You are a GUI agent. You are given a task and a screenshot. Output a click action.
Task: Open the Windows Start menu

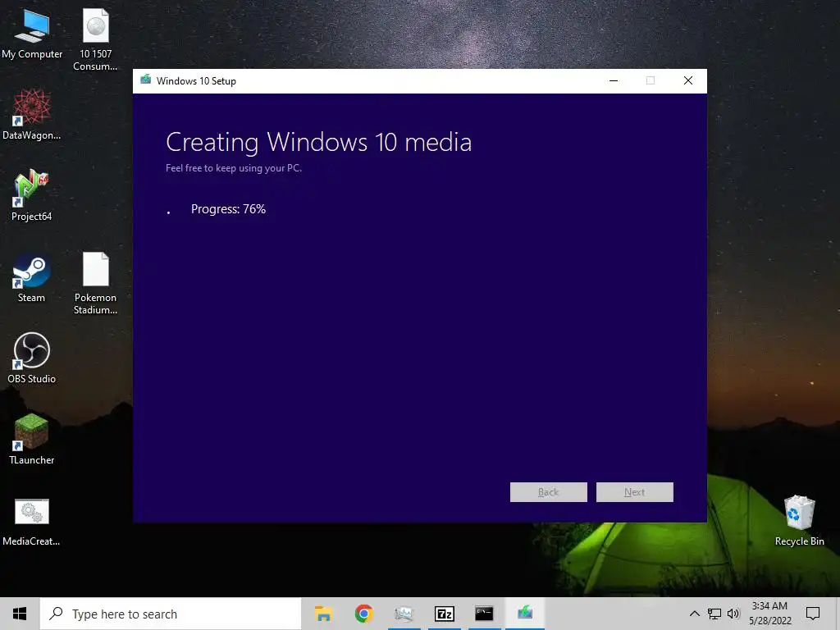20,614
